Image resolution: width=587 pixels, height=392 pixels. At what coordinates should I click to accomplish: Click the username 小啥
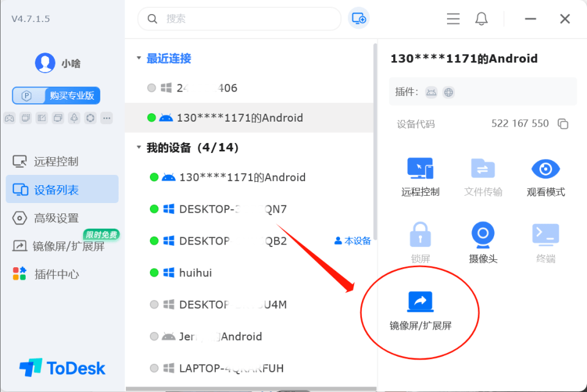click(71, 64)
